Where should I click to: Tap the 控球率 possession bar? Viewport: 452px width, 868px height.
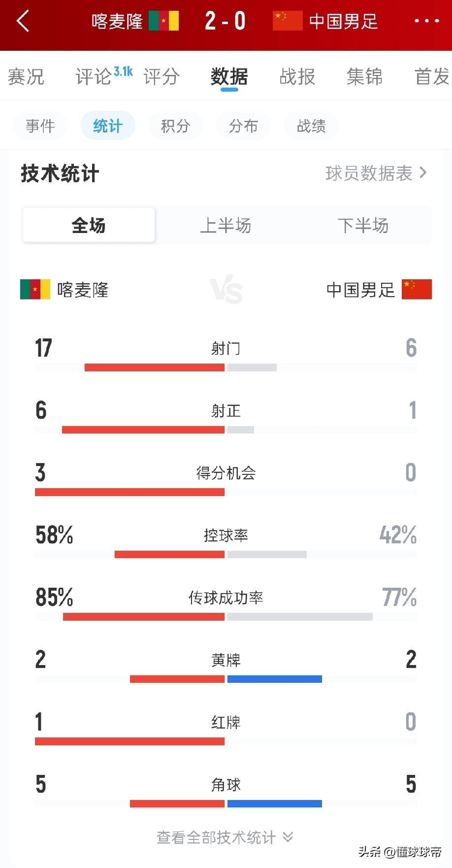[226, 554]
